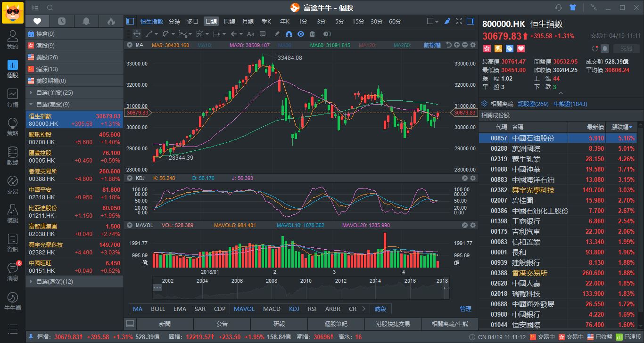Close the KDJ indicator panel
The height and width of the screenshot is (343, 644).
tap(465, 178)
